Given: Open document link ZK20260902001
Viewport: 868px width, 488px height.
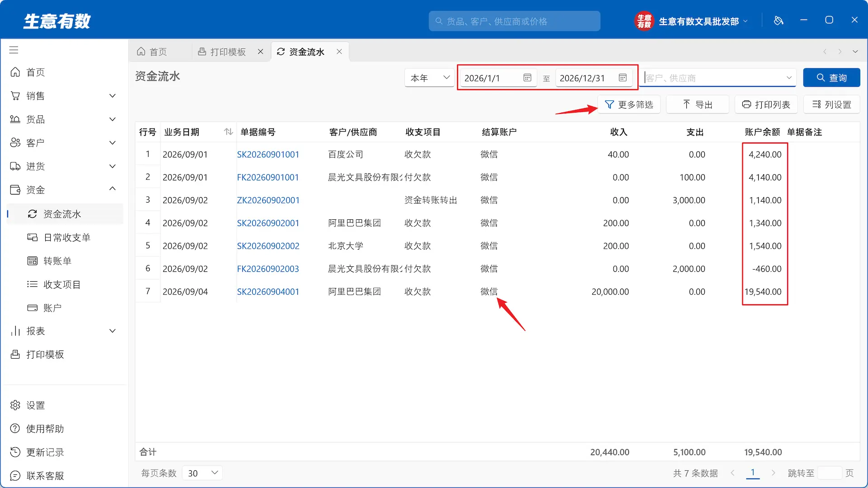Looking at the screenshot, I should click(x=268, y=200).
